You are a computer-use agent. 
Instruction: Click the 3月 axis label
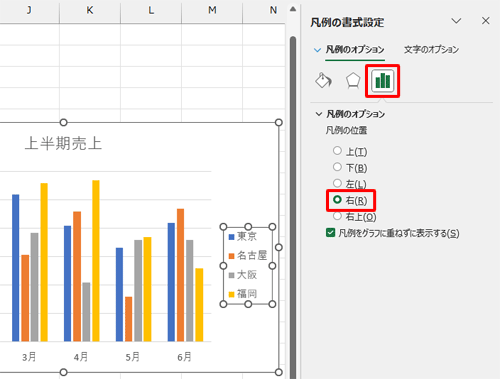tap(29, 357)
